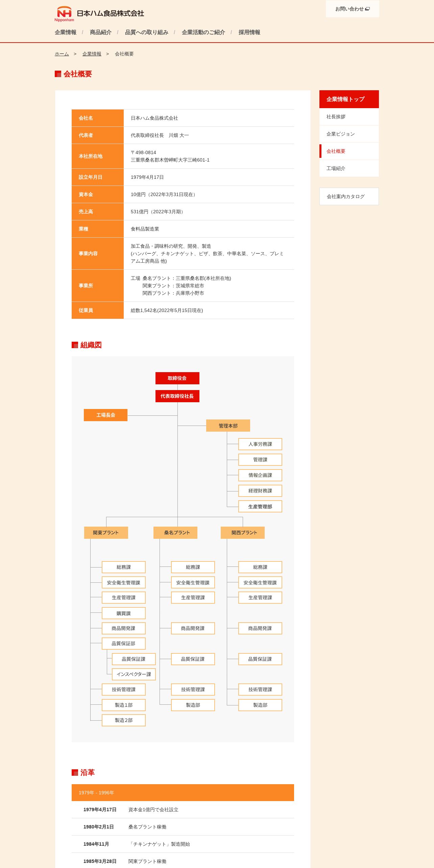Click the 購買課 org chart box

pos(124,613)
